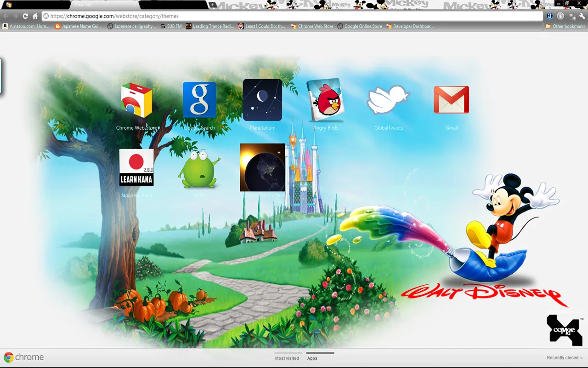Open the Japanese Name Gui... bookmark

[79, 26]
